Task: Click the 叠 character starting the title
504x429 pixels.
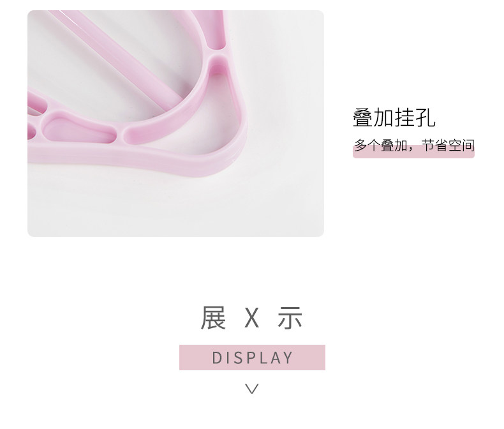Action: coord(363,117)
